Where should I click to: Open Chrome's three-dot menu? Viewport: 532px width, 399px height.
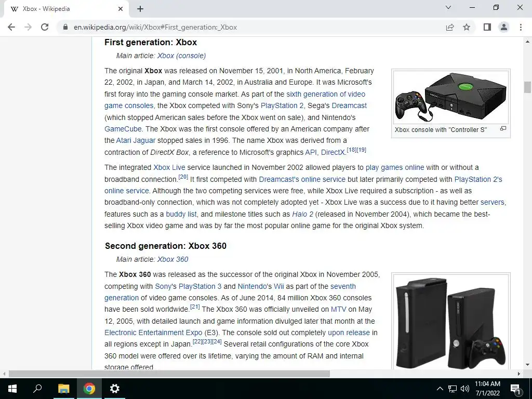pyautogui.click(x=521, y=27)
